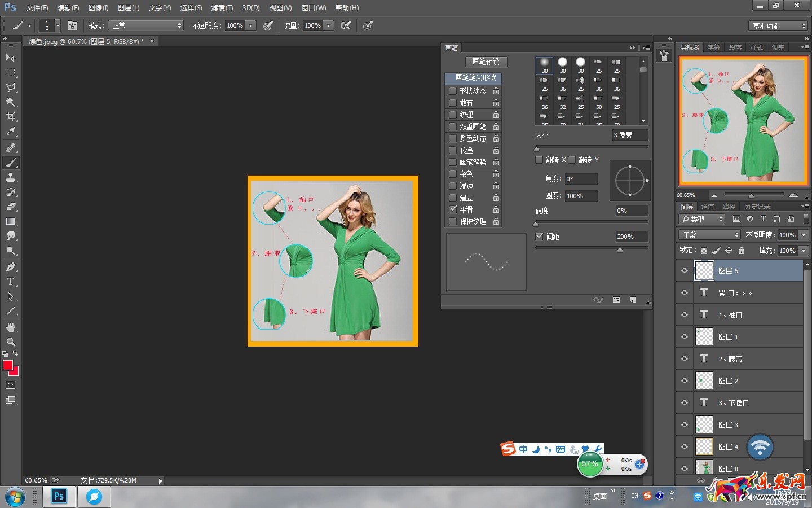Hide the 图层 1 layer

[685, 337]
